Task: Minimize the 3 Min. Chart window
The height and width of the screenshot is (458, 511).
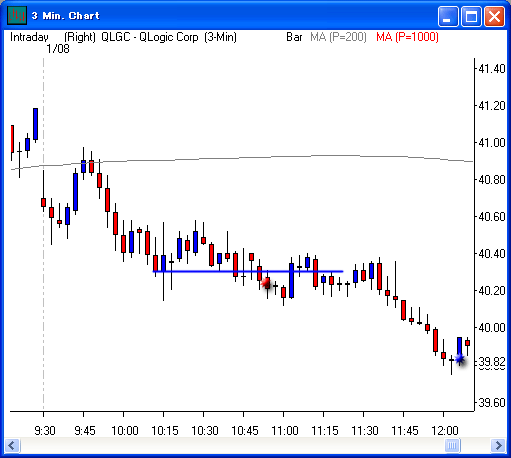Action: (x=448, y=16)
